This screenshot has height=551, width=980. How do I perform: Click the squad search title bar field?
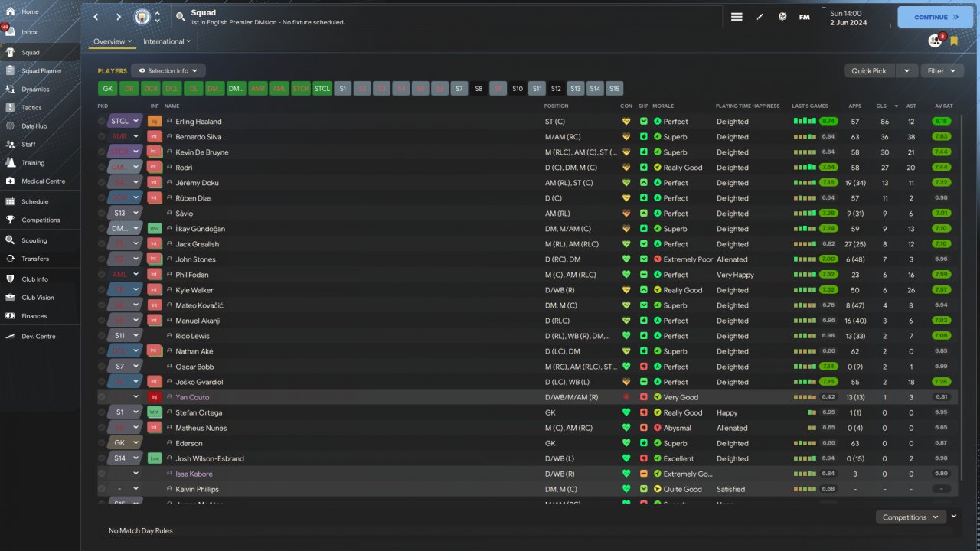coord(446,17)
